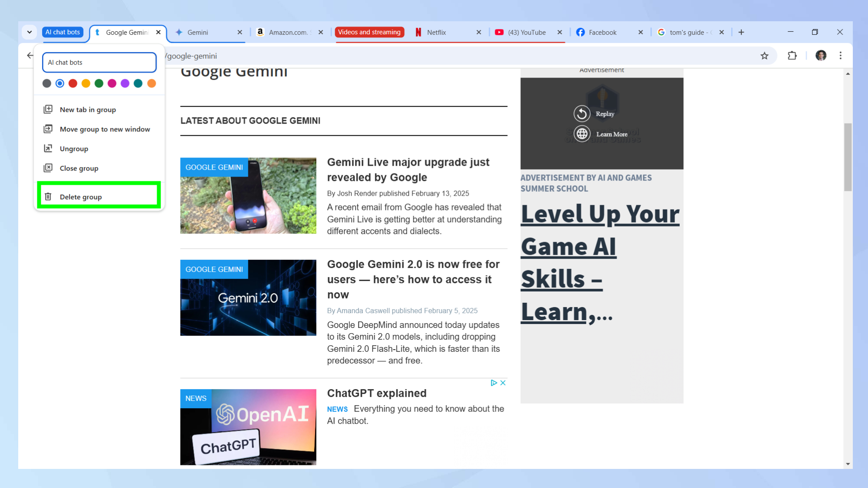Select the grey group color

click(47, 83)
